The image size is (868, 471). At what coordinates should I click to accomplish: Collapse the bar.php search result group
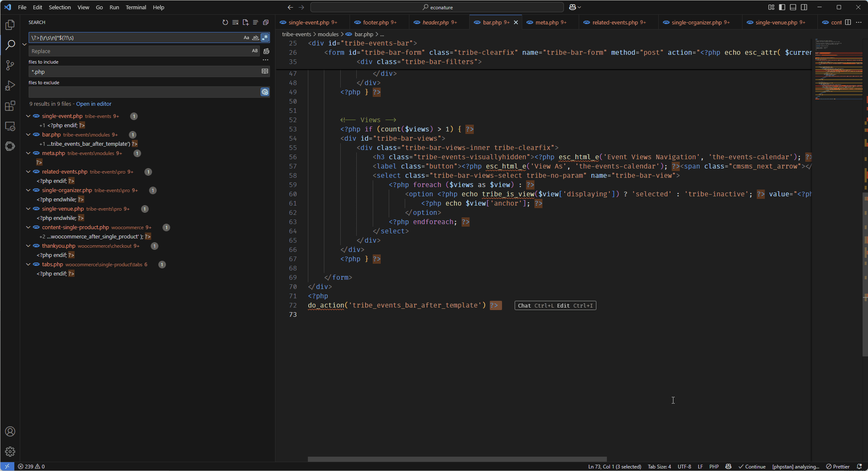28,134
